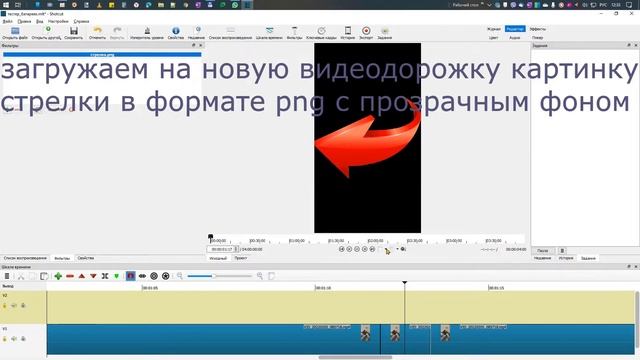
Task: Hide track V2 with eye icon
Action: point(23,305)
